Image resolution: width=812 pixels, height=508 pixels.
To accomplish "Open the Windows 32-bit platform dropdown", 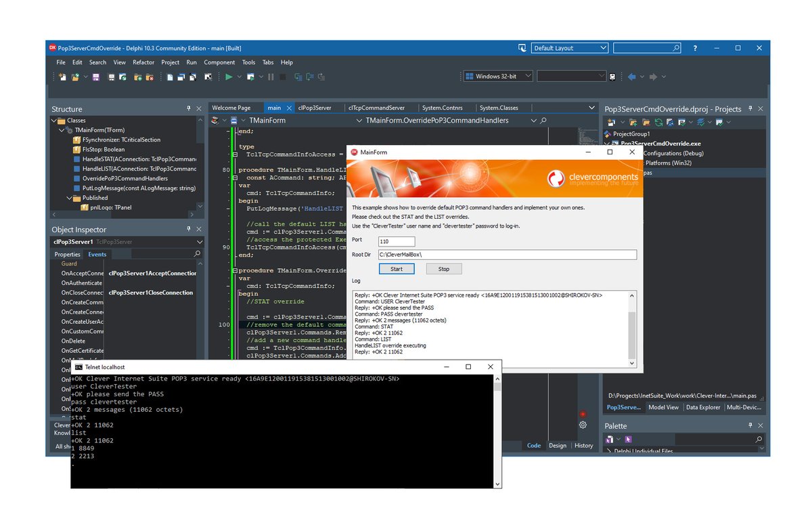I will click(x=498, y=77).
